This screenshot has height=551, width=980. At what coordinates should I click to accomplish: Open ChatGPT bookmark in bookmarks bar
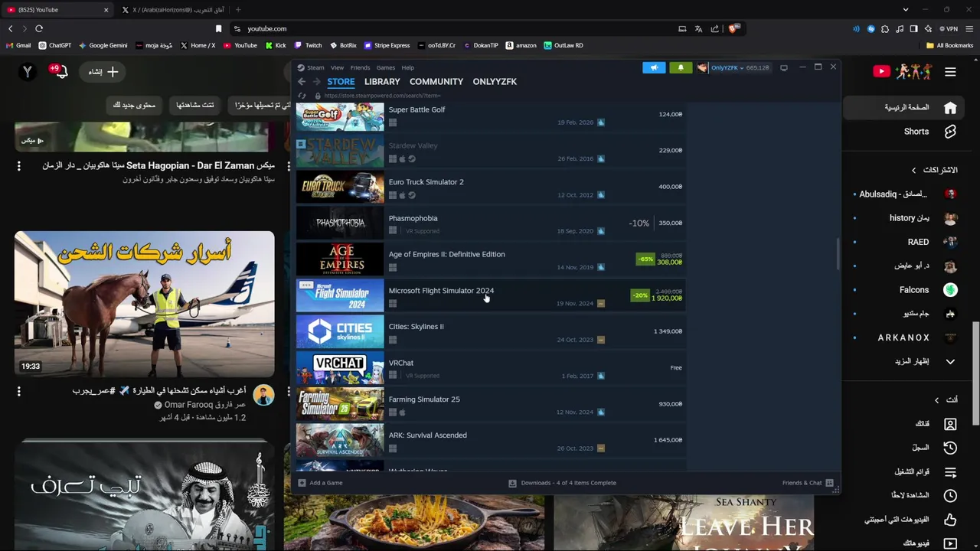[x=55, y=45]
